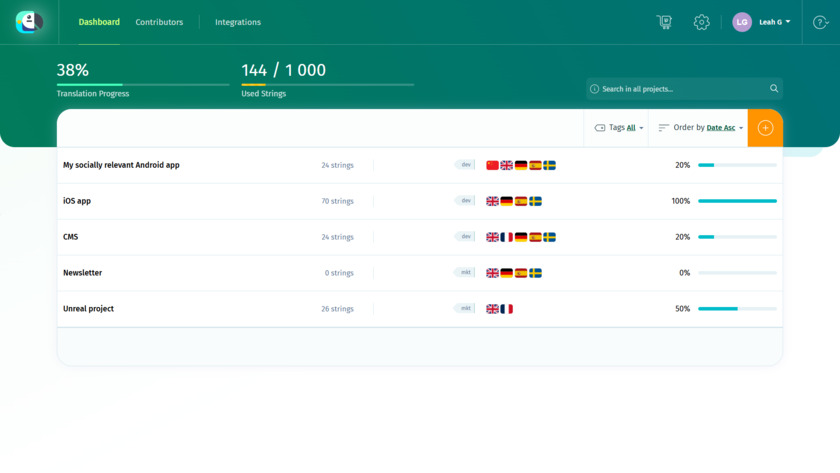Click the dev tag on CMS row
Screen dimensions: 840x473
465,236
